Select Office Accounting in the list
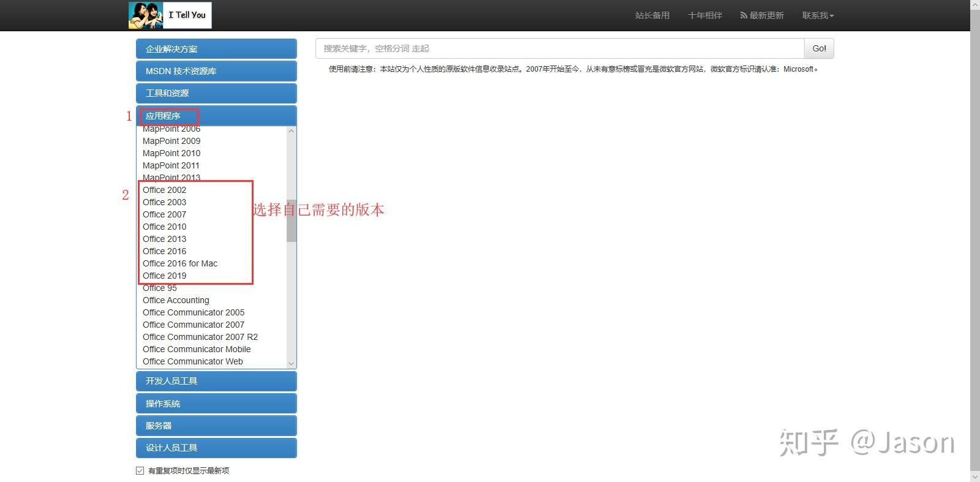Image resolution: width=980 pixels, height=482 pixels. (176, 300)
